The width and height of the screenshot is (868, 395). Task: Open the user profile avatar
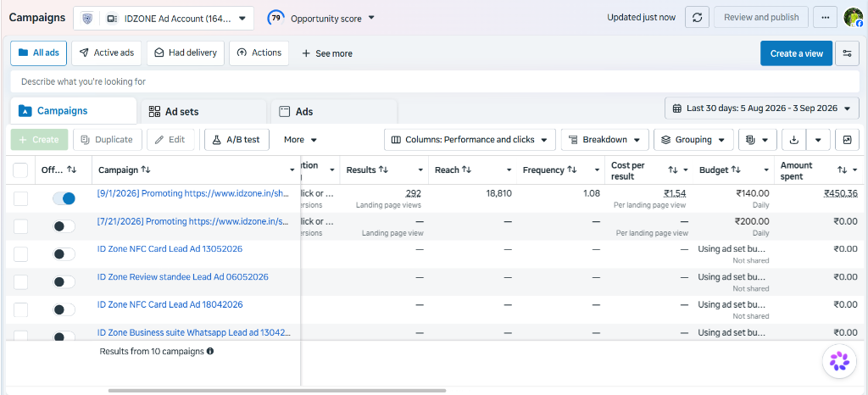[853, 17]
